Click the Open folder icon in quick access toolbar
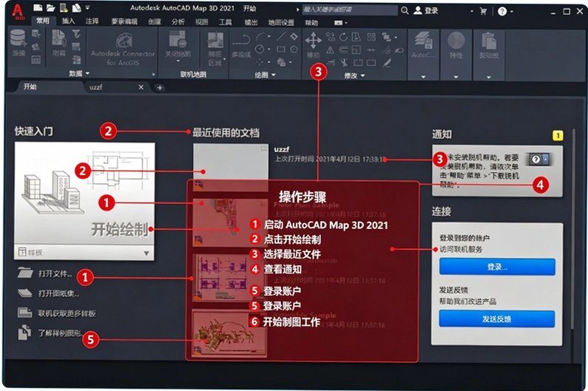The width and height of the screenshot is (588, 391). pyautogui.click(x=50, y=8)
